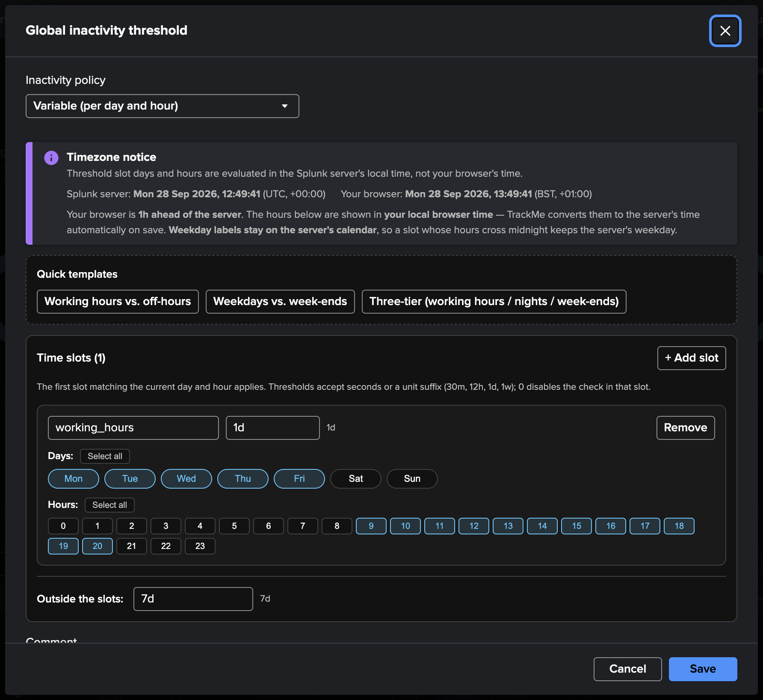Enable Sun day chip
Screen dimensions: 763x700
tap(412, 479)
